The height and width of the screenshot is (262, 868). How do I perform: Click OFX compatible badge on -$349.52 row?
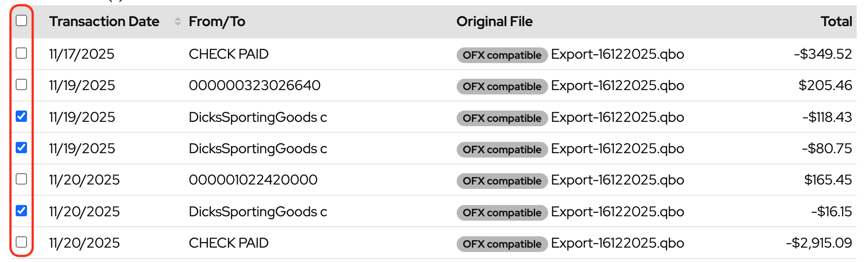[502, 55]
